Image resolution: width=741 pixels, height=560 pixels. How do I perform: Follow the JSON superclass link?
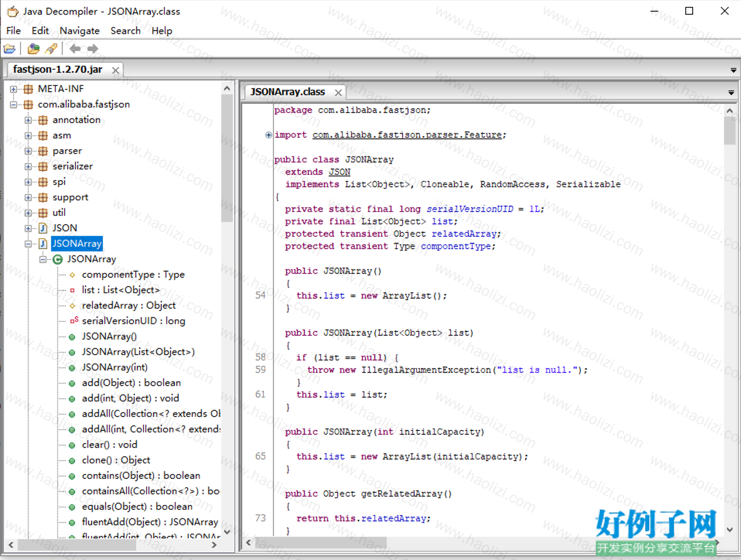(x=340, y=172)
